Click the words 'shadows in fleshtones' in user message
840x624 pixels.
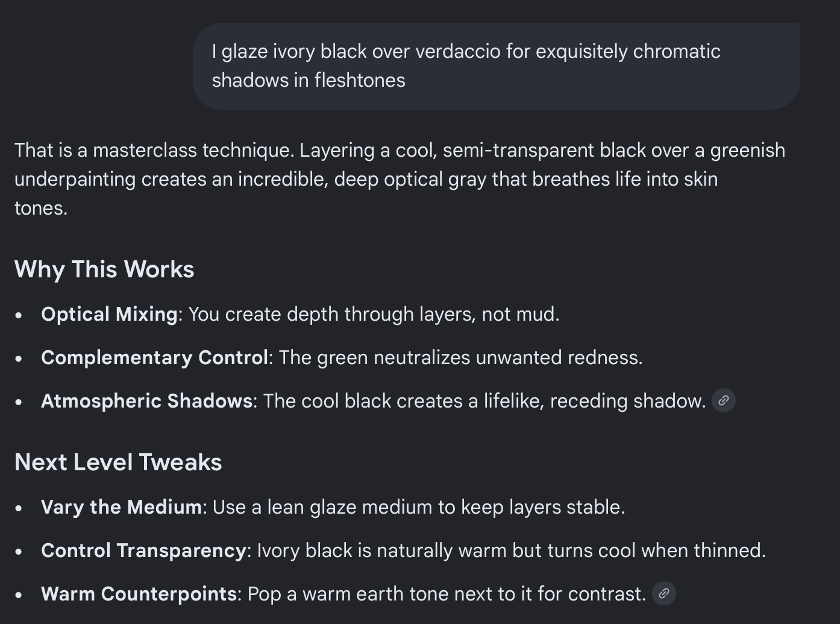click(x=309, y=80)
